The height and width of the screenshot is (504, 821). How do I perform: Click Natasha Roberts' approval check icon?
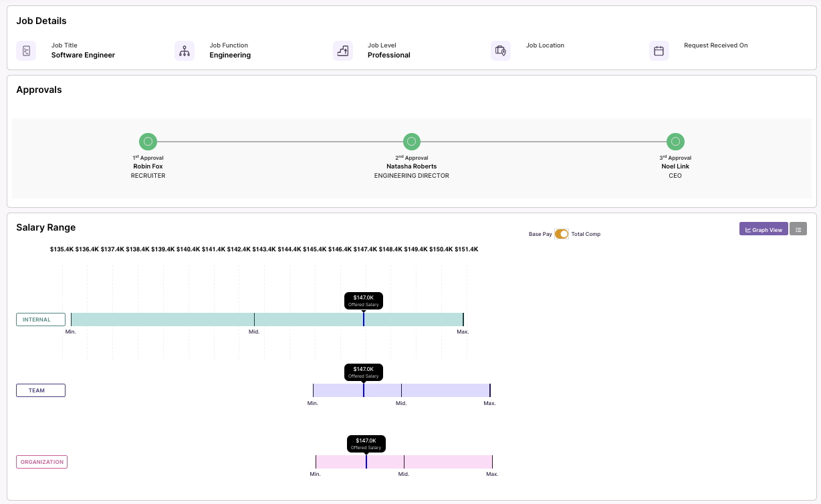click(x=411, y=141)
